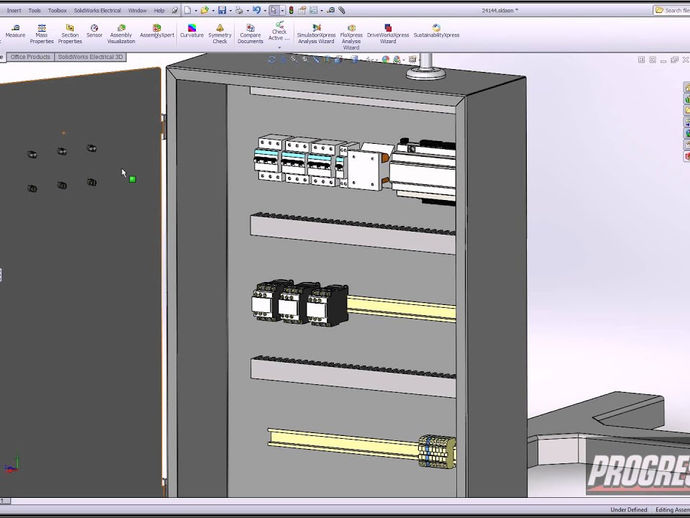Expand the Print dropdown arrow

coord(247,11)
